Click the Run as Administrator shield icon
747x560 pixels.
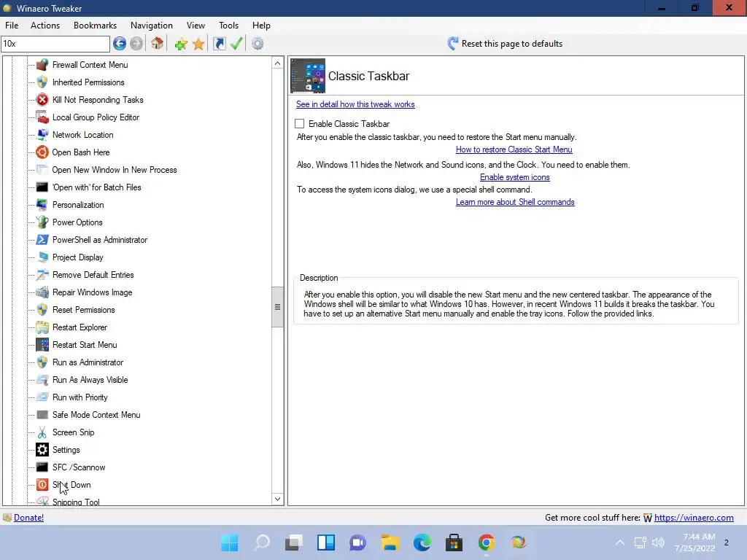42,362
